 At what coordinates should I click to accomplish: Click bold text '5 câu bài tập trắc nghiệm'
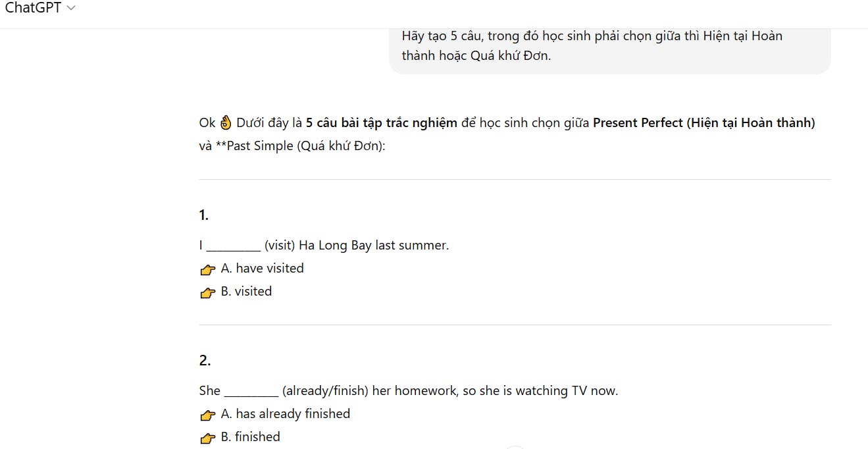point(381,123)
